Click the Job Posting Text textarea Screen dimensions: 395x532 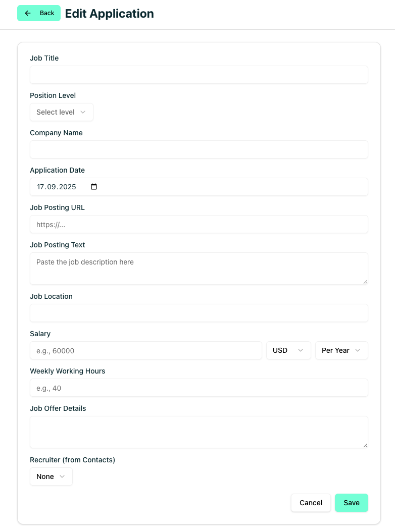point(199,268)
